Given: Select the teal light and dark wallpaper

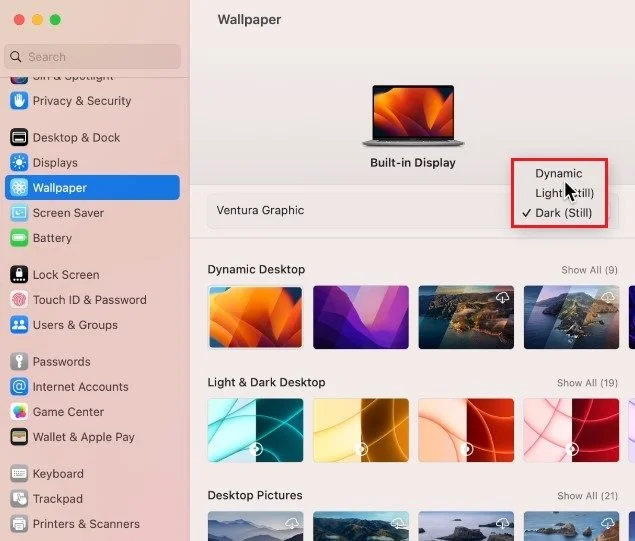Looking at the screenshot, I should tap(256, 430).
